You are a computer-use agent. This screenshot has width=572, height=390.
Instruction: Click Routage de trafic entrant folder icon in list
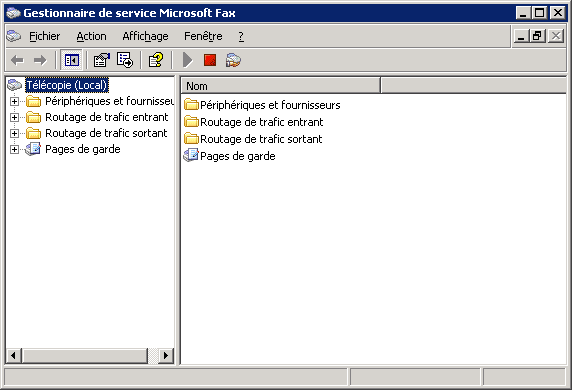[191, 121]
